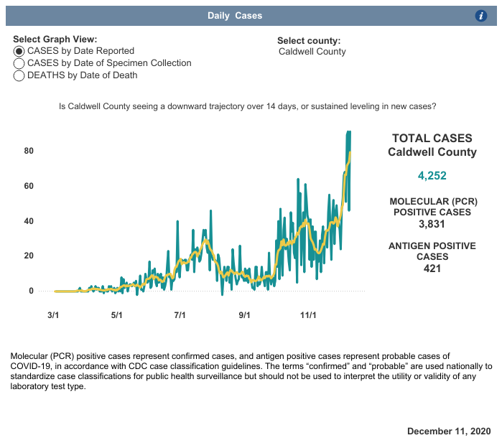
Task: Select CASES by Date Reported option
Action: [x=19, y=51]
